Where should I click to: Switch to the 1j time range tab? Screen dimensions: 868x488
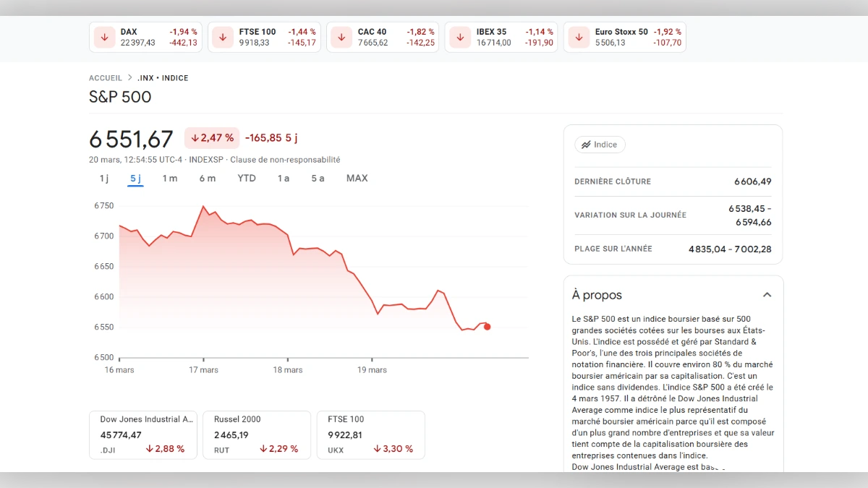pyautogui.click(x=103, y=178)
